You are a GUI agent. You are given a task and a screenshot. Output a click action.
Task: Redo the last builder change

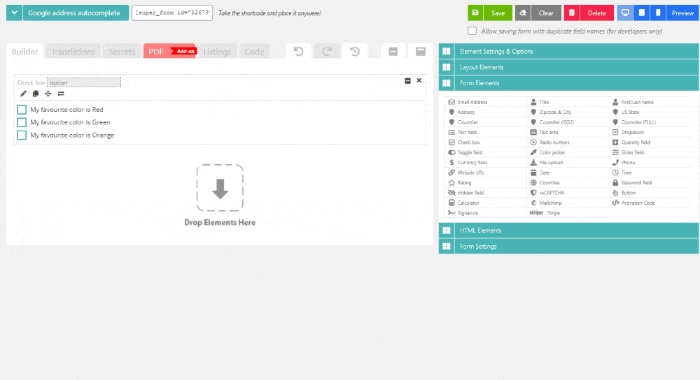[327, 51]
